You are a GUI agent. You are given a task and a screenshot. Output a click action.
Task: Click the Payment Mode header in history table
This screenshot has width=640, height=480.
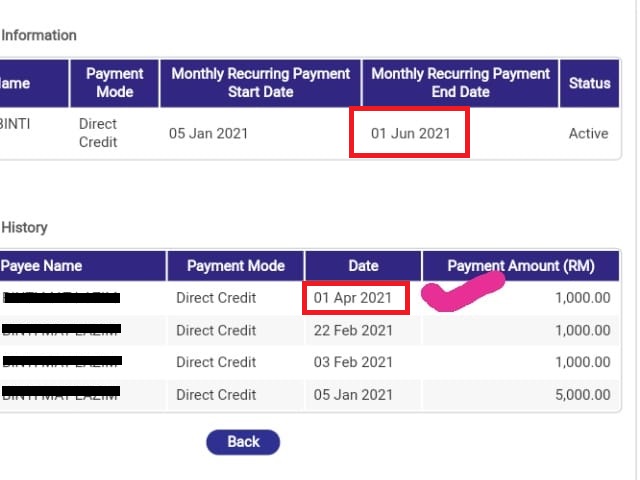click(236, 266)
